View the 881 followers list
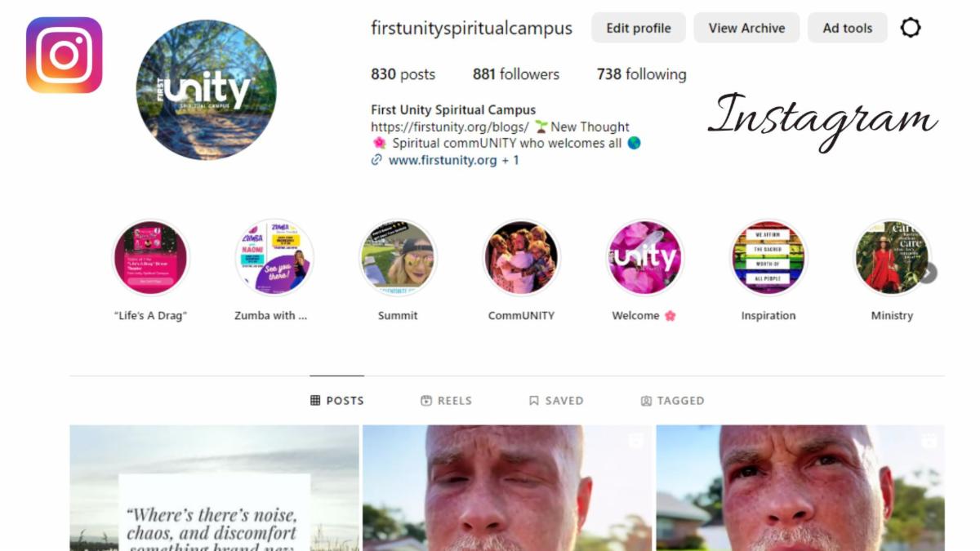The image size is (980, 551). pos(516,74)
